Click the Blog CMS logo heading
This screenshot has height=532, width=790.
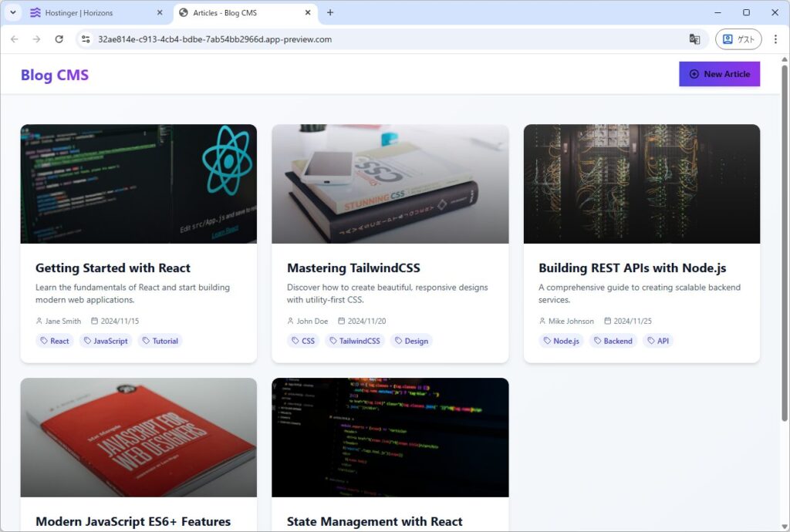(55, 75)
